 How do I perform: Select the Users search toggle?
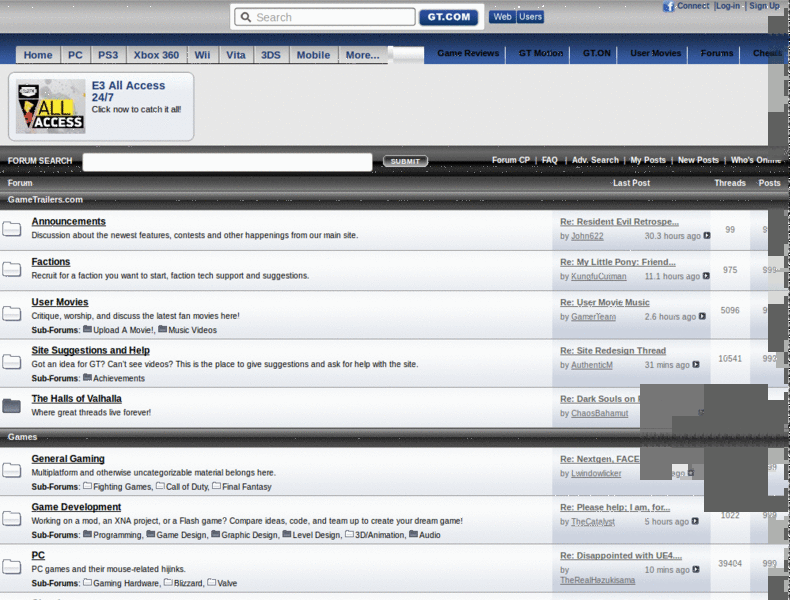[x=530, y=17]
